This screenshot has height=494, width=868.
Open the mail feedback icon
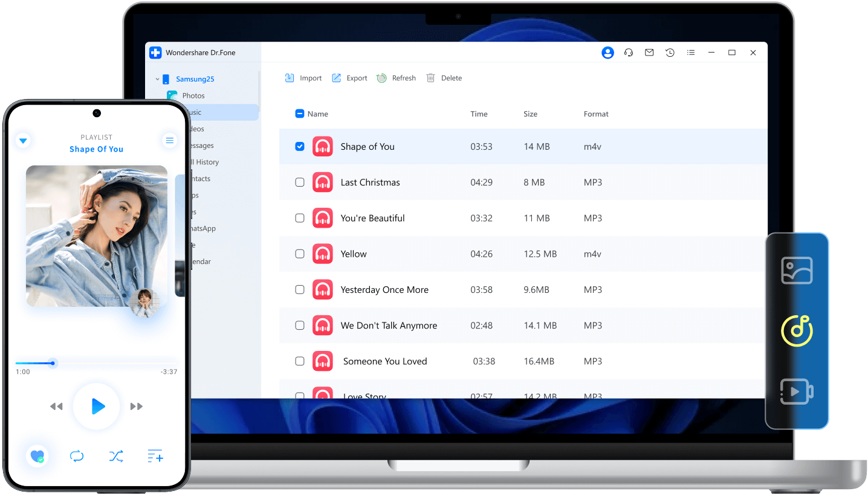649,53
